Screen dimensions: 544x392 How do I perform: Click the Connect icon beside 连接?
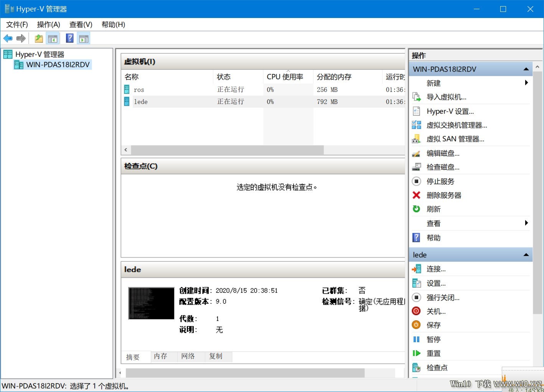(416, 269)
